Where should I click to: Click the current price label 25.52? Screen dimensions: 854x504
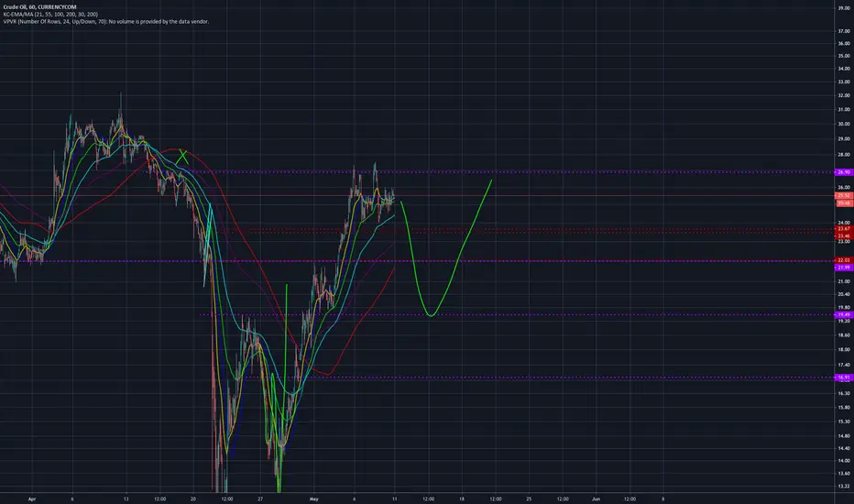click(x=844, y=195)
